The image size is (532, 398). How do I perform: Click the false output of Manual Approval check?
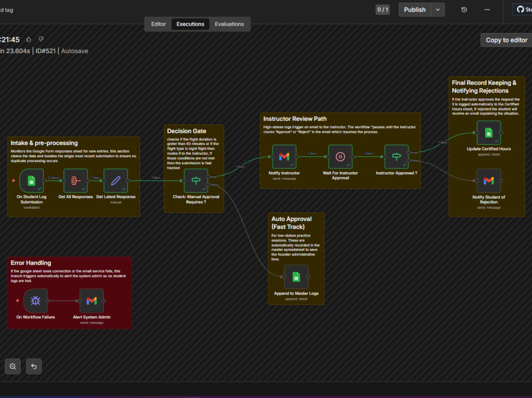(208, 185)
